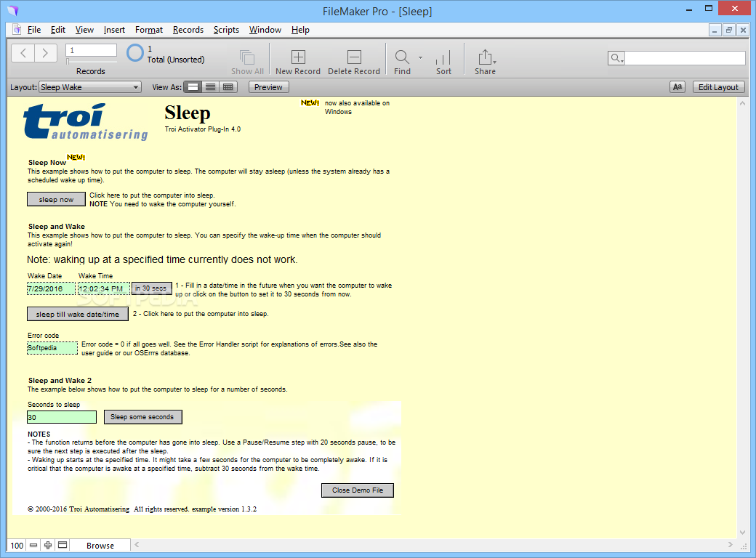Click the FileMaker app icon in title bar
The width and height of the screenshot is (756, 558).
13,11
